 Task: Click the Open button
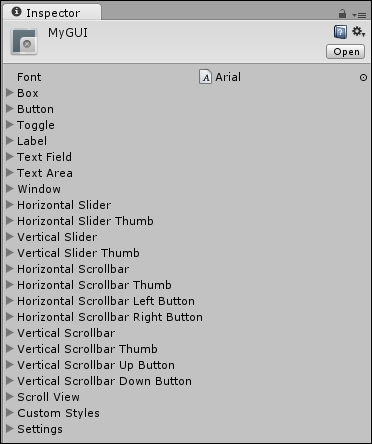click(345, 52)
